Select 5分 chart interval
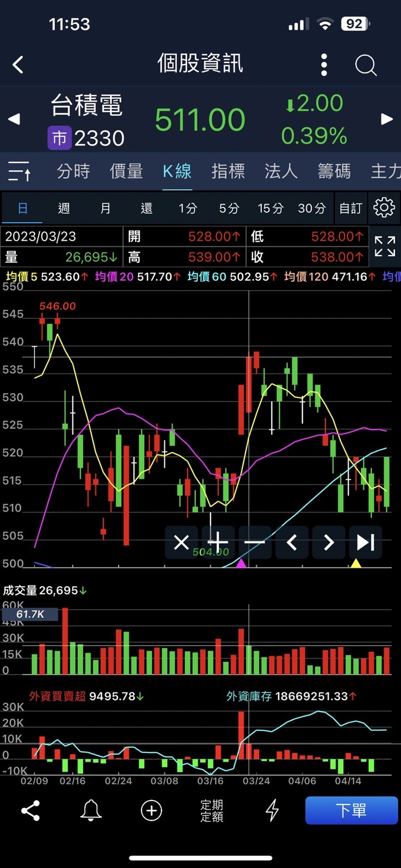401x868 pixels. tap(229, 208)
